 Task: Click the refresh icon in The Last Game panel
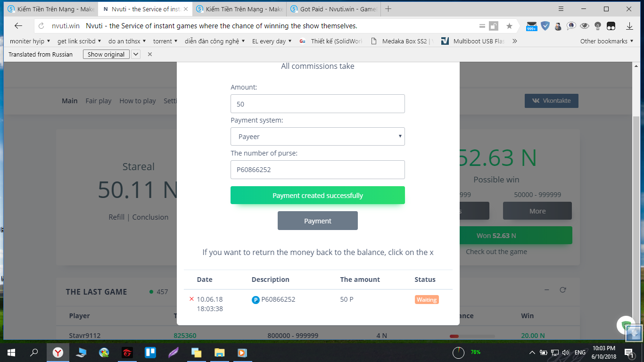coord(562,290)
